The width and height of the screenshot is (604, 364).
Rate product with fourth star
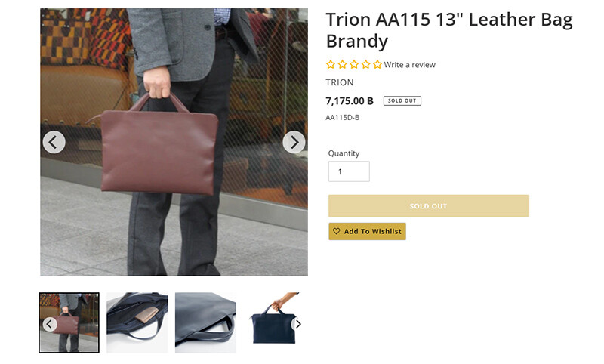pos(365,65)
